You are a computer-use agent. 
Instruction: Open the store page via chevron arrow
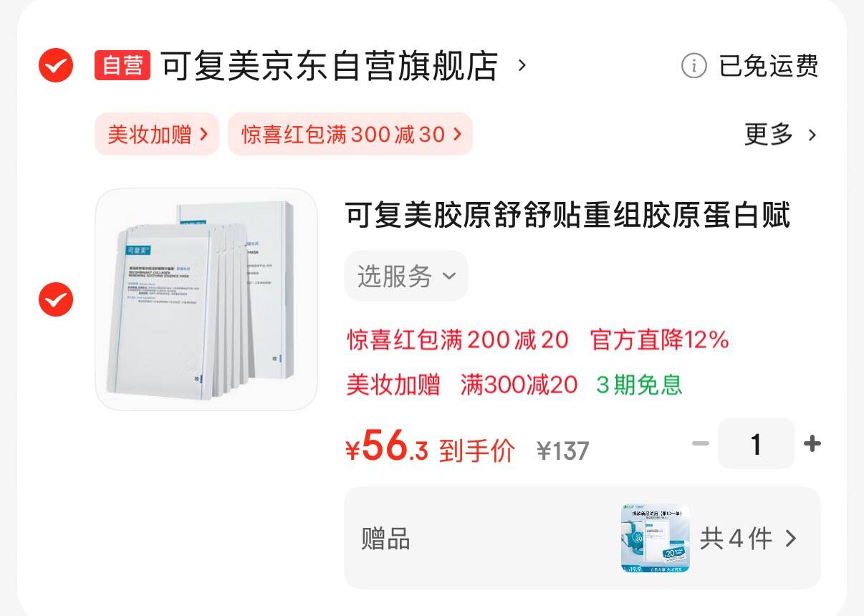pos(522,66)
